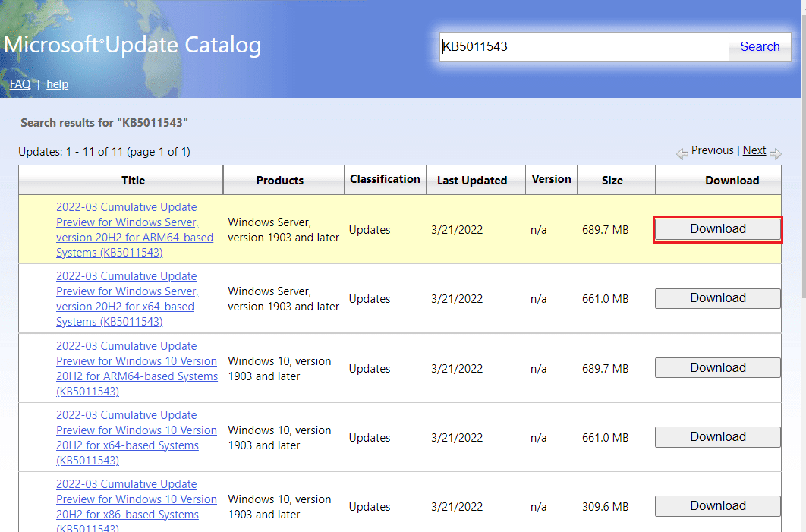
Task: Open the FAQ link
Action: tap(20, 83)
